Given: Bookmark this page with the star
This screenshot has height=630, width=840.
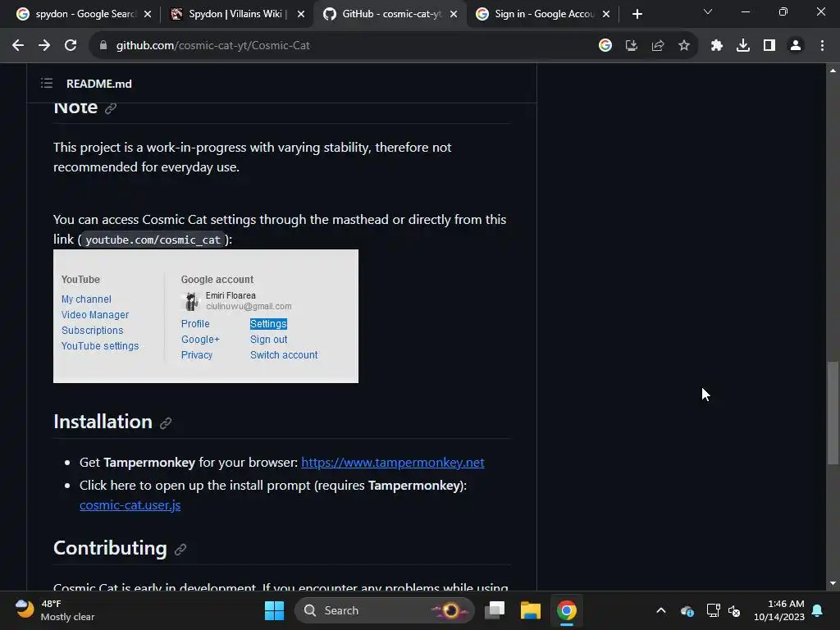Looking at the screenshot, I should 684,46.
